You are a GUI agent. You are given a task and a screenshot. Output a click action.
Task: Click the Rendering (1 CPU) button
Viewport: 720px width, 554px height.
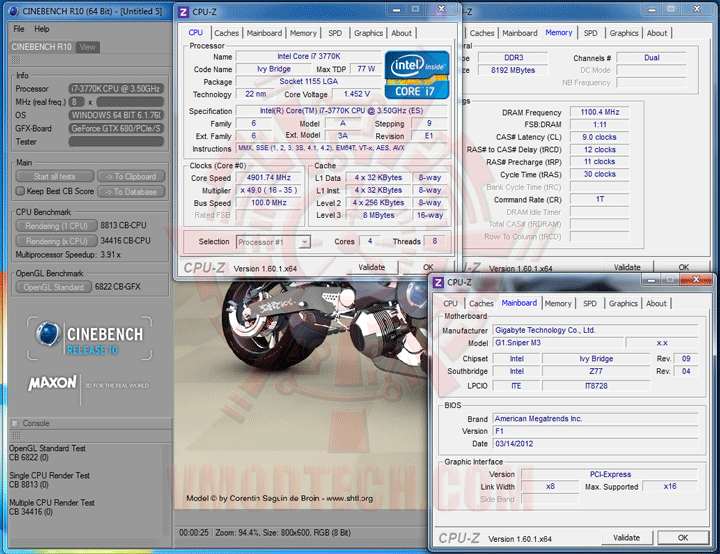pyautogui.click(x=55, y=226)
